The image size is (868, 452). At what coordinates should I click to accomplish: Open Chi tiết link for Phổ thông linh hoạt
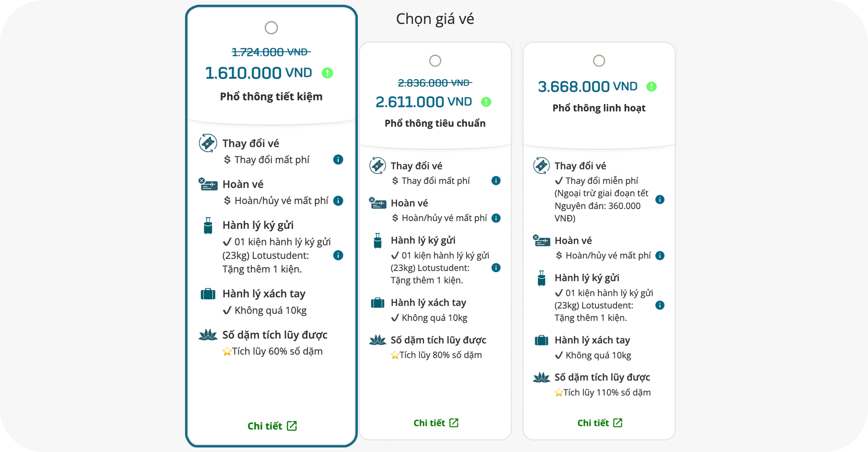coord(599,423)
